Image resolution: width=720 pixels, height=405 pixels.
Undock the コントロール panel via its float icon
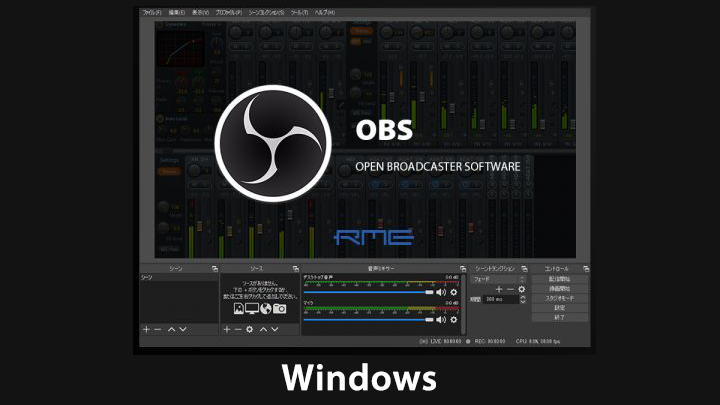point(585,269)
